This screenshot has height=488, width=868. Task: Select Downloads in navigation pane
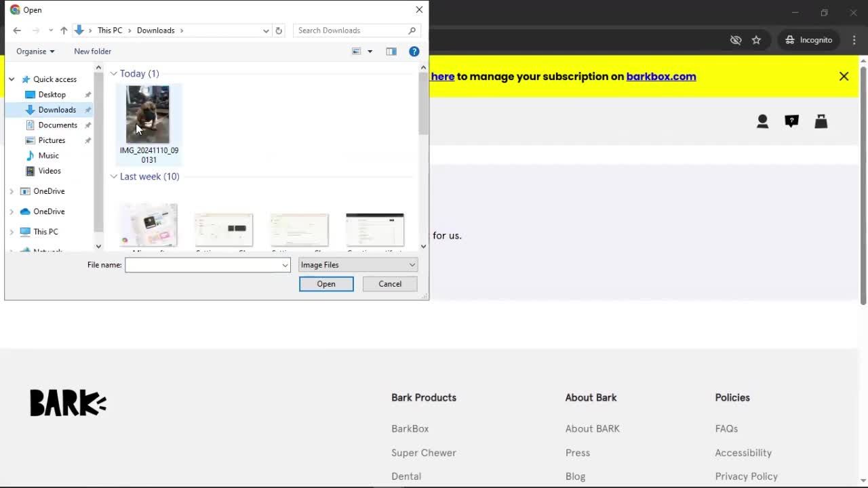(x=57, y=110)
